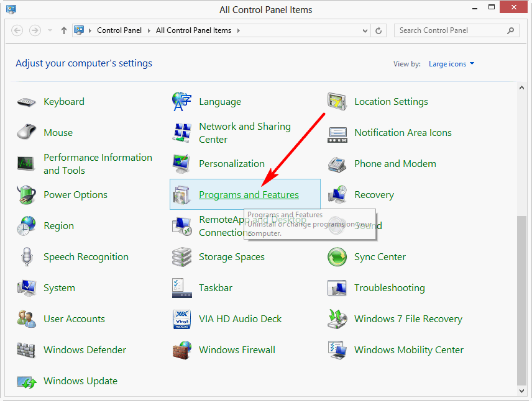The width and height of the screenshot is (532, 401).
Task: Click the search magnifier button
Action: 510,30
